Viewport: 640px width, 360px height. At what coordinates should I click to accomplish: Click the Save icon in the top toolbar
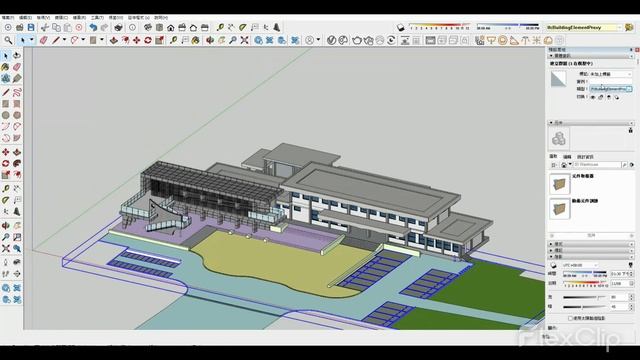31,27
